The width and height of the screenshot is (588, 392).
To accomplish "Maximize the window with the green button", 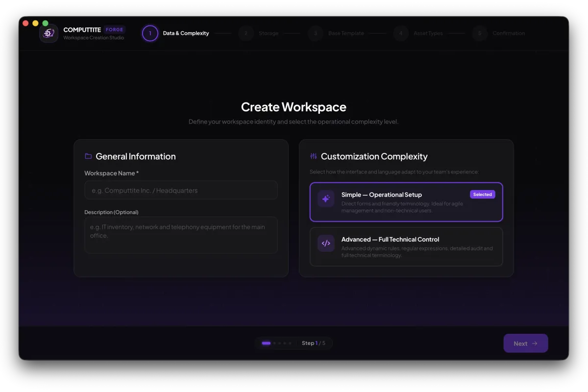I will click(x=45, y=23).
